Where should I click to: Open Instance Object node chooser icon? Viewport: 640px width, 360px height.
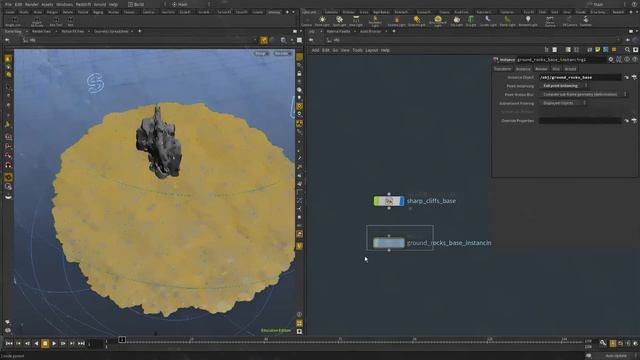(x=634, y=77)
